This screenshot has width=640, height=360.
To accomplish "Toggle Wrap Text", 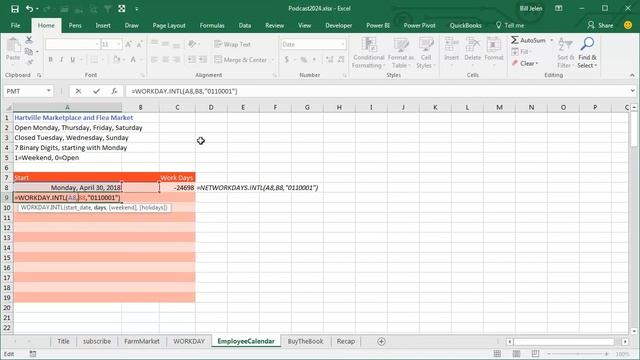I will click(x=232, y=44).
